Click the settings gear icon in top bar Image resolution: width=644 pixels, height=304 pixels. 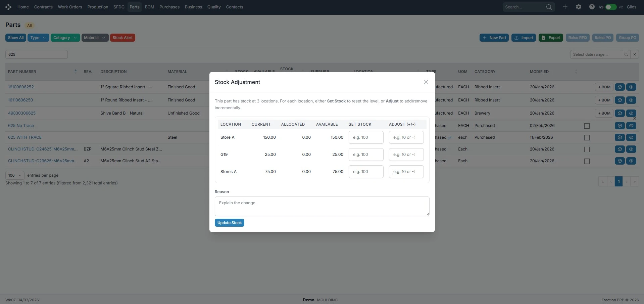pyautogui.click(x=579, y=7)
